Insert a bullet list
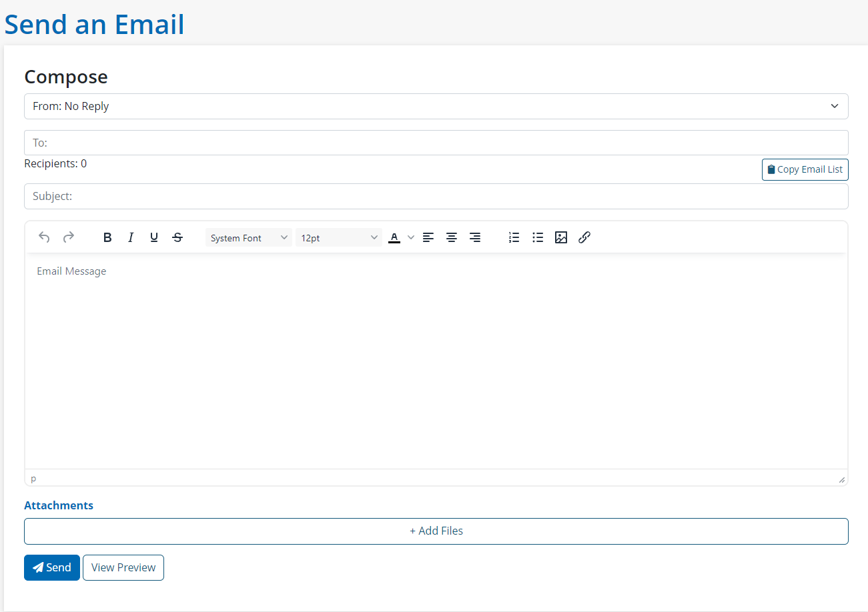The image size is (868, 612). (538, 237)
